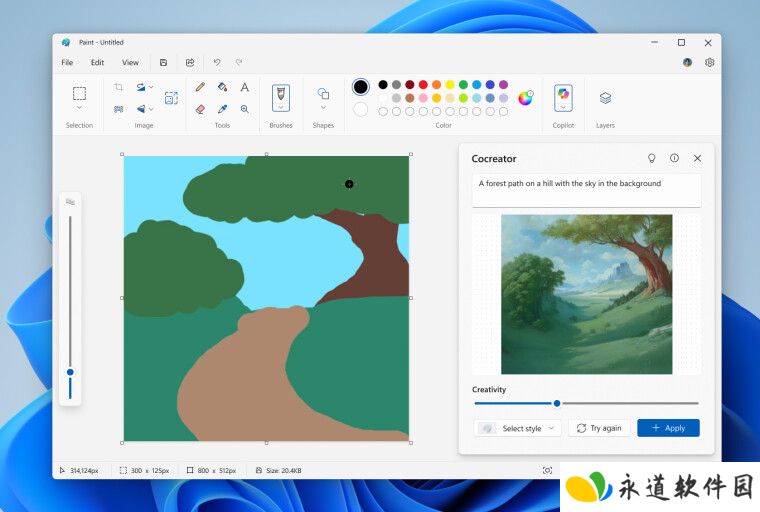Click the Redo arrow
Screen dimensions: 760x512
239,63
